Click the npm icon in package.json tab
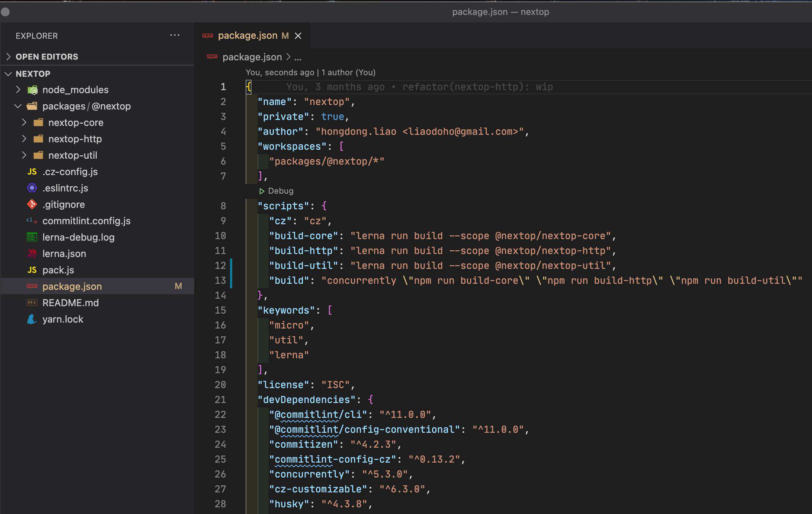 208,35
